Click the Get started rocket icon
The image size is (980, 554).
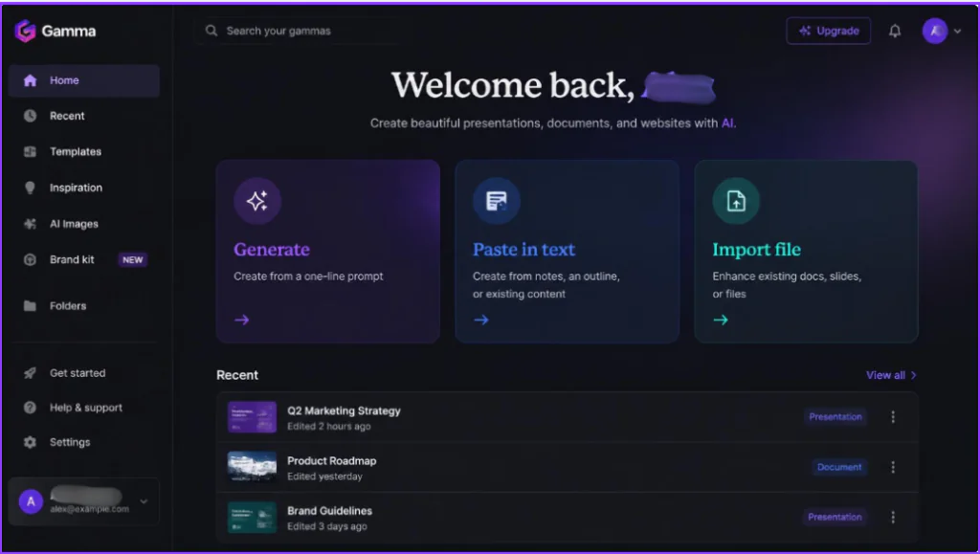pyautogui.click(x=30, y=373)
